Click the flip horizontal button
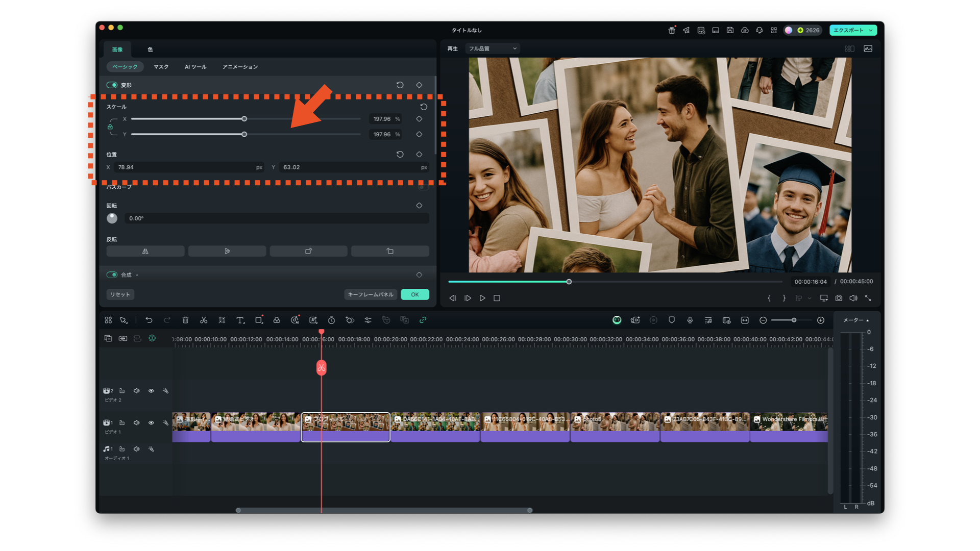Screen dimensions: 980x551 [145, 251]
